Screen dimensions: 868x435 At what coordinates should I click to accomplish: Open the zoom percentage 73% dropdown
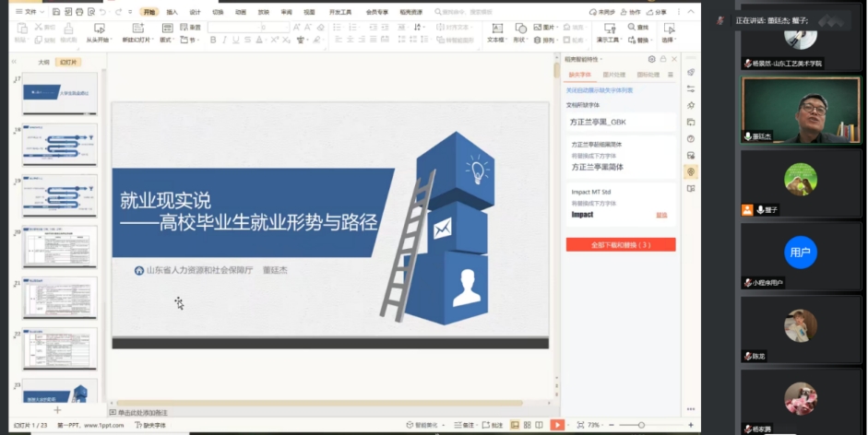pos(596,425)
